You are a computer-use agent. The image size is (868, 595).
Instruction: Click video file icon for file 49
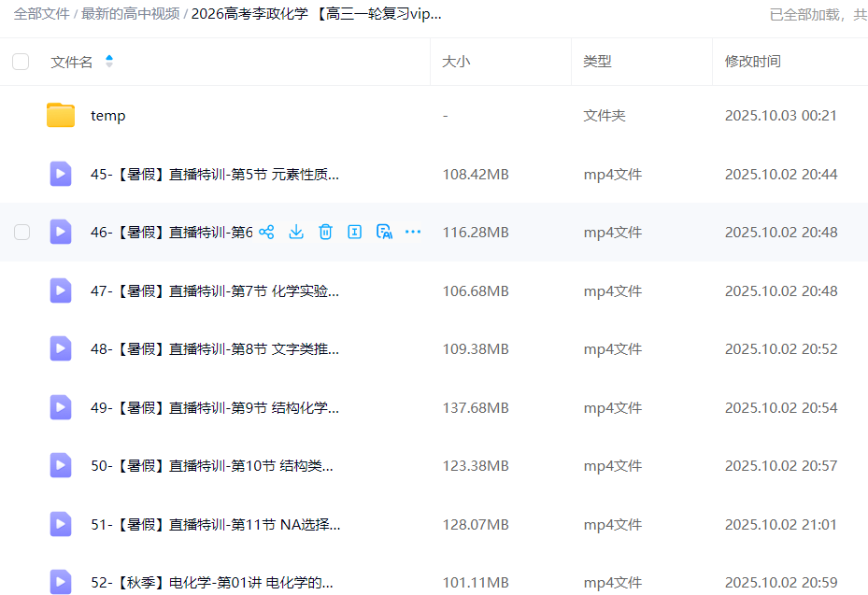coord(61,407)
